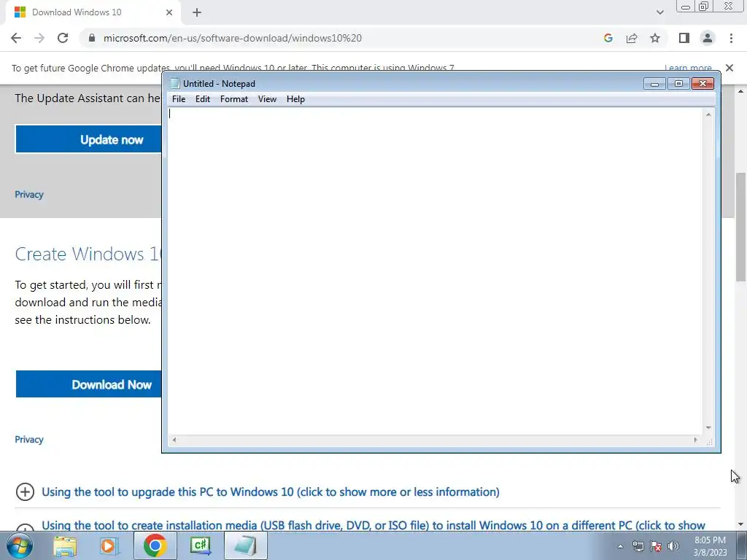Click Notepad's vertical scroll down arrow
This screenshot has width=747, height=560.
pyautogui.click(x=708, y=428)
